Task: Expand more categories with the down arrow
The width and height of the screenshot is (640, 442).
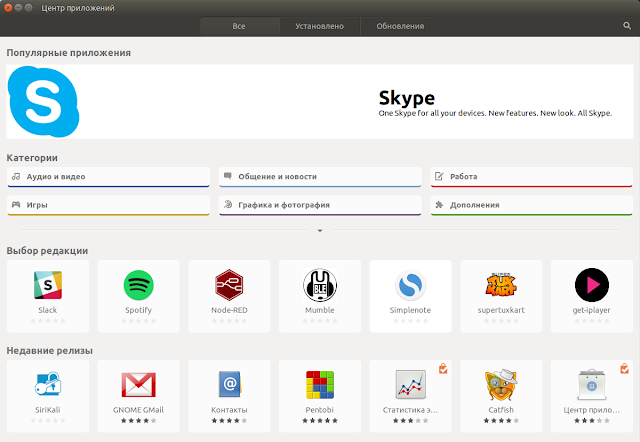Action: (x=320, y=231)
